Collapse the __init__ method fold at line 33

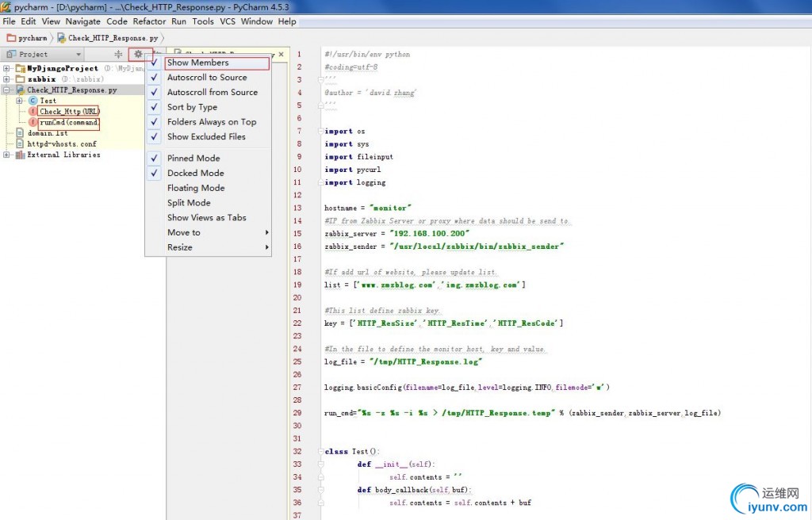pyautogui.click(x=320, y=465)
